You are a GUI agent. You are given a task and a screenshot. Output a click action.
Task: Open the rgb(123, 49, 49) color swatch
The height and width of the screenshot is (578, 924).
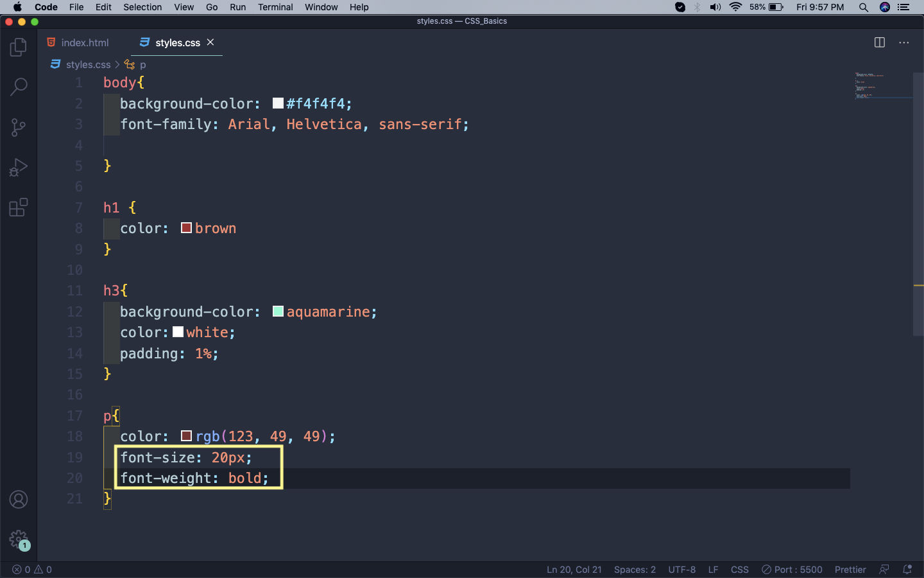[x=187, y=436]
